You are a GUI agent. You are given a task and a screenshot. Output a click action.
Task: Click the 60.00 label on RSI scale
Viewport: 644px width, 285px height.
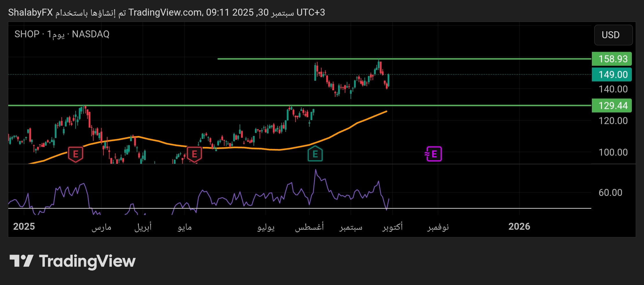[610, 192]
